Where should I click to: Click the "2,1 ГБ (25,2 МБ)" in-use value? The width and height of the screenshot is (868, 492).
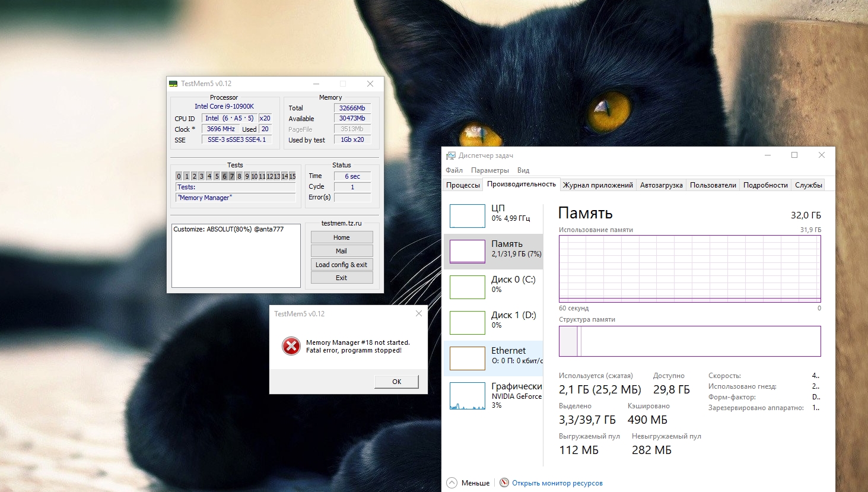tap(600, 389)
